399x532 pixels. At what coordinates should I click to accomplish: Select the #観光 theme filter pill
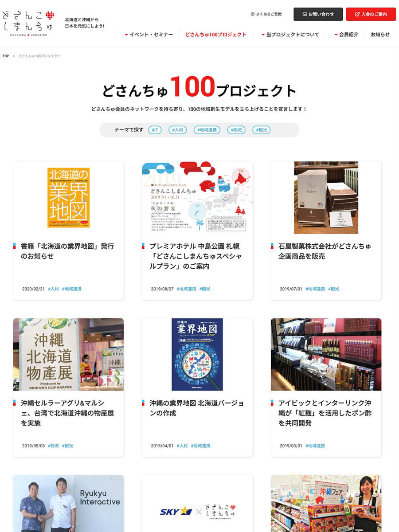click(262, 130)
